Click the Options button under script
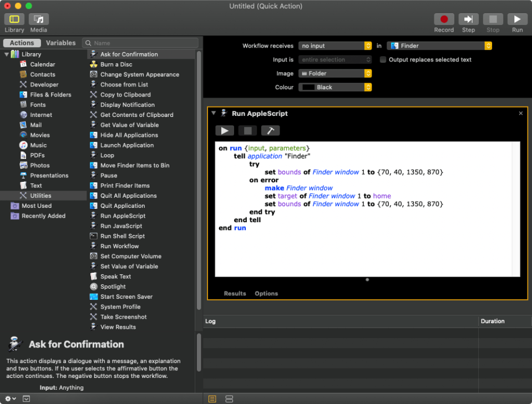This screenshot has height=404, width=532. pyautogui.click(x=266, y=294)
